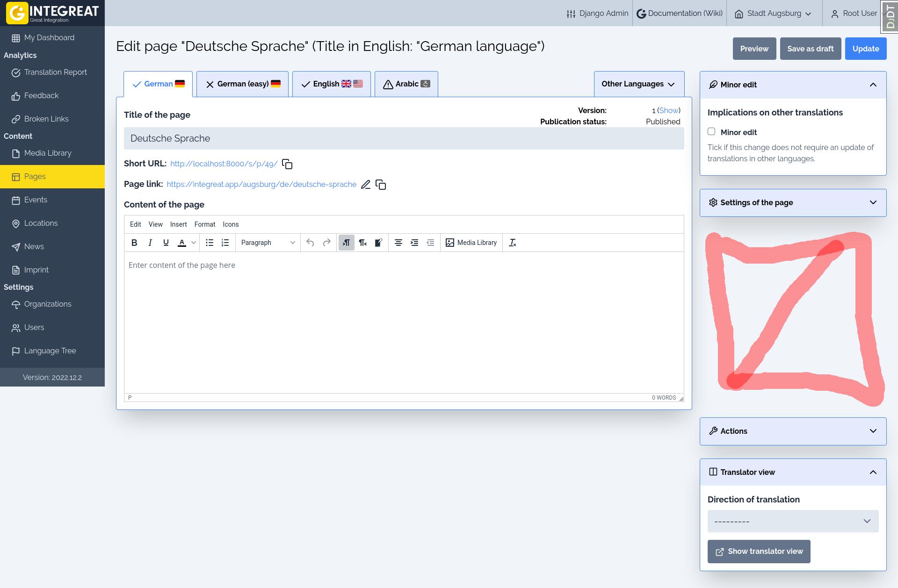Show version 1 history via the Show link
The image size is (898, 588).
(x=668, y=110)
